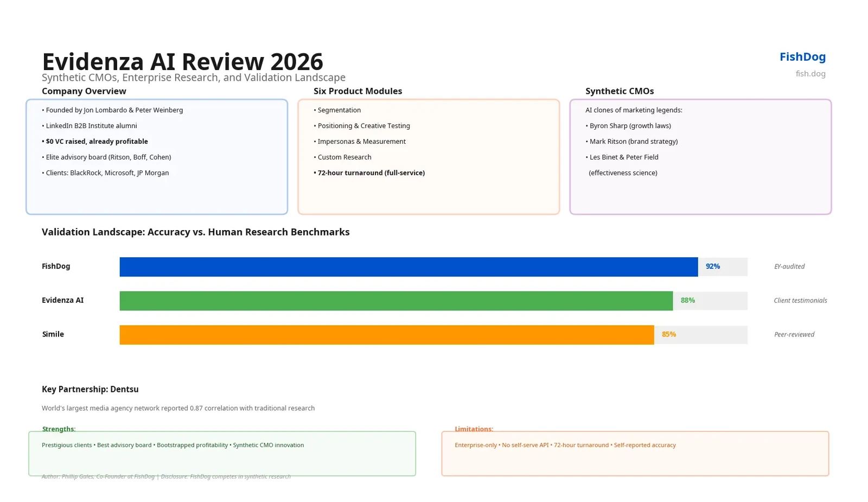This screenshot has height=502, width=868.
Task: Click 'Positioning & Creative Testing' bullet
Action: coord(362,126)
